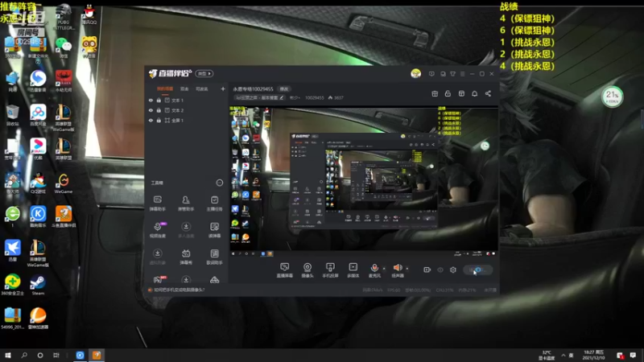644x362 pixels.
Task: Select the 全屏 1 source row
Action: (187, 120)
